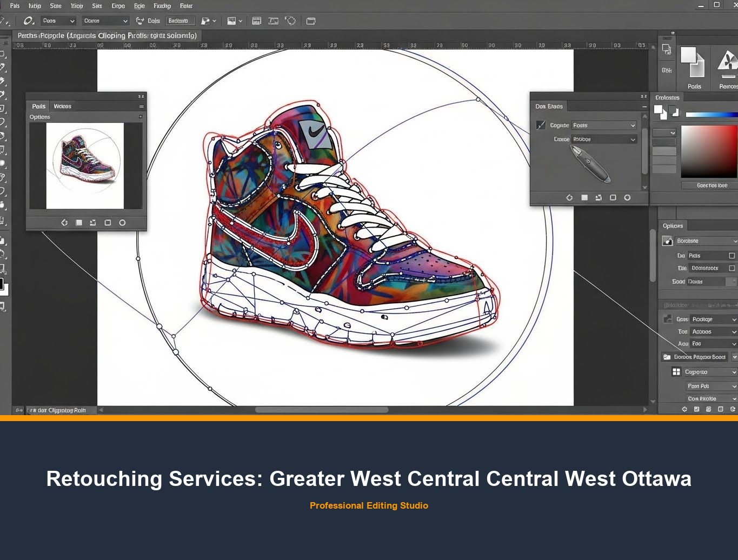This screenshot has height=560, width=738.
Task: Click the new path icon at the Paths panel bottom
Action: click(108, 222)
